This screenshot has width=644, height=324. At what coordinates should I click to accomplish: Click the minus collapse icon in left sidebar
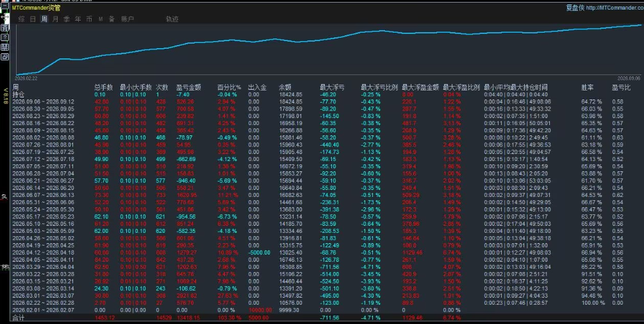(4, 6)
